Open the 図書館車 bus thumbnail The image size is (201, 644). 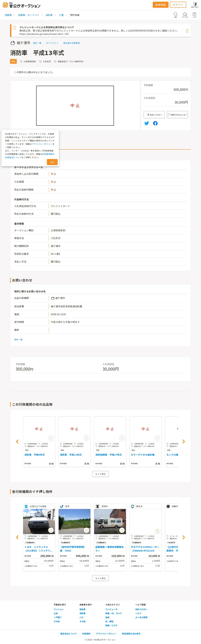(x=110, y=522)
